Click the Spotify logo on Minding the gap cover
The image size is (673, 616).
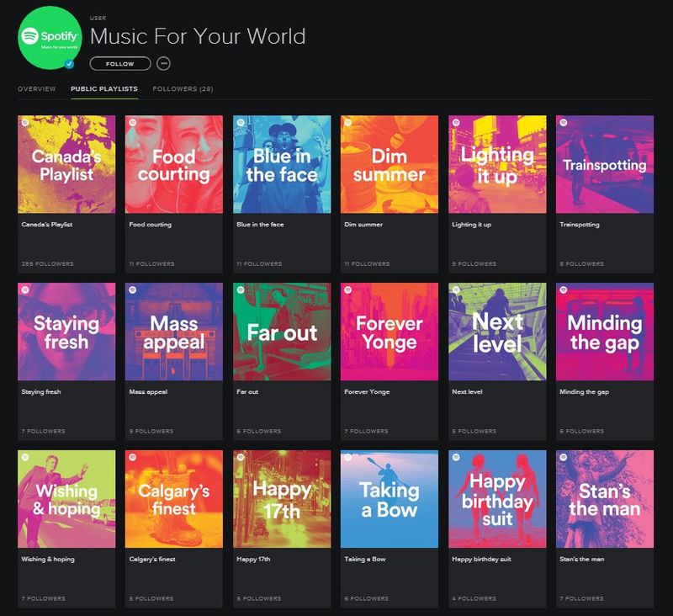click(x=564, y=289)
